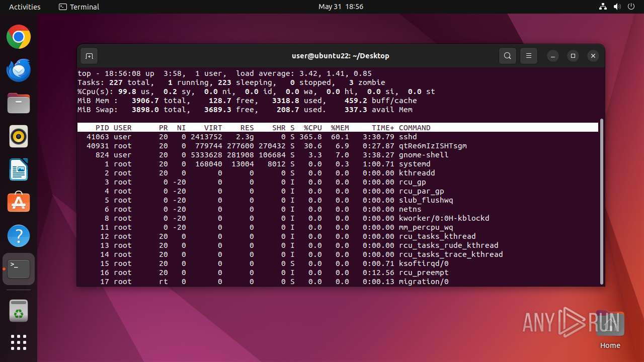This screenshot has width=644, height=362.
Task: Click the rcu_preempt process entry
Action: click(424, 273)
